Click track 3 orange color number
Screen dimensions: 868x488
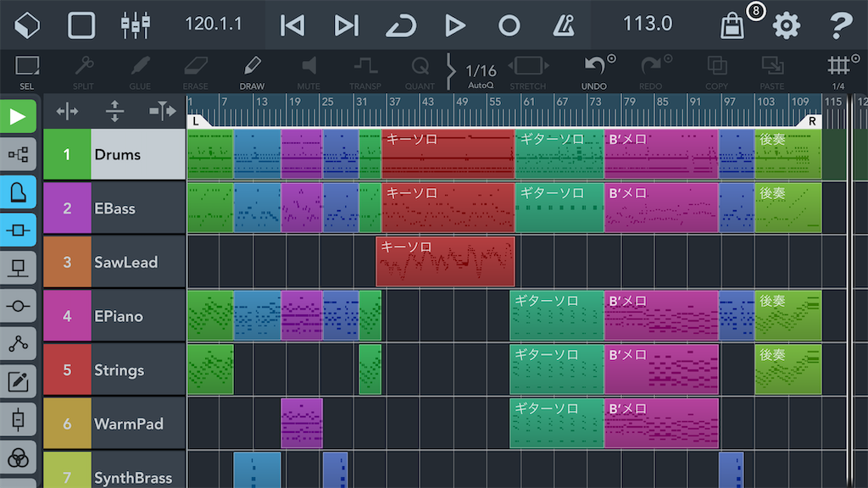pyautogui.click(x=67, y=263)
